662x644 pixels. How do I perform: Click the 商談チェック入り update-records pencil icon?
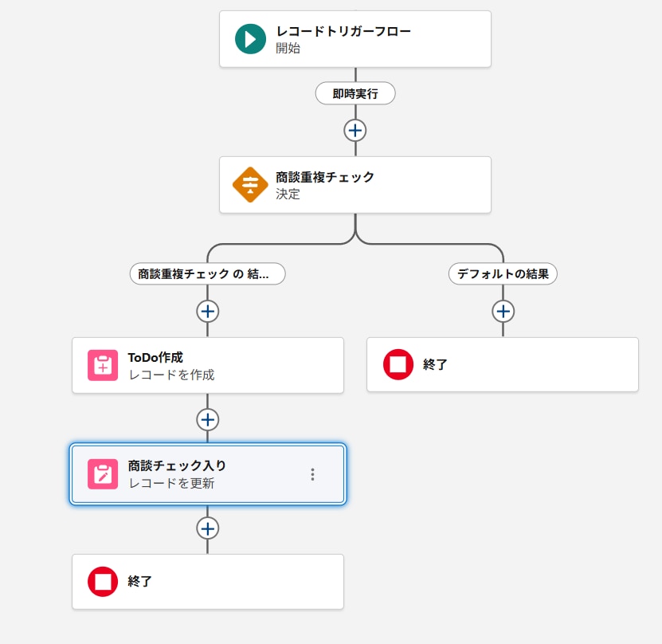coord(100,473)
